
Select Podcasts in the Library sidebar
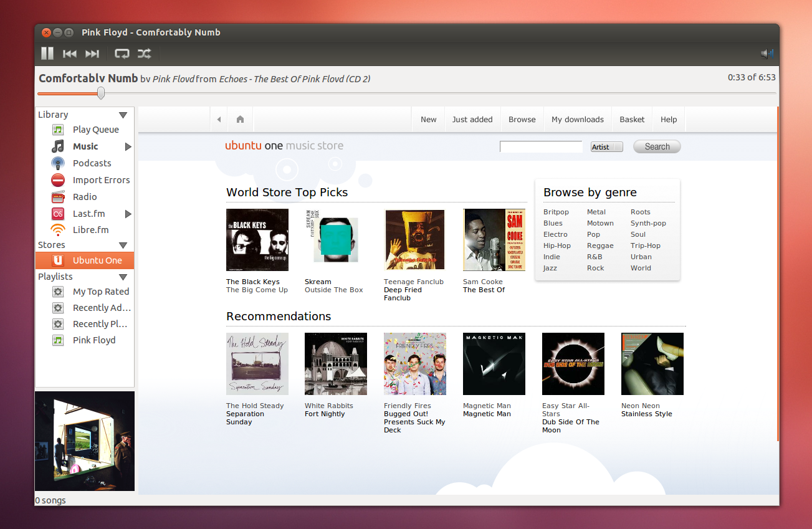coord(93,163)
